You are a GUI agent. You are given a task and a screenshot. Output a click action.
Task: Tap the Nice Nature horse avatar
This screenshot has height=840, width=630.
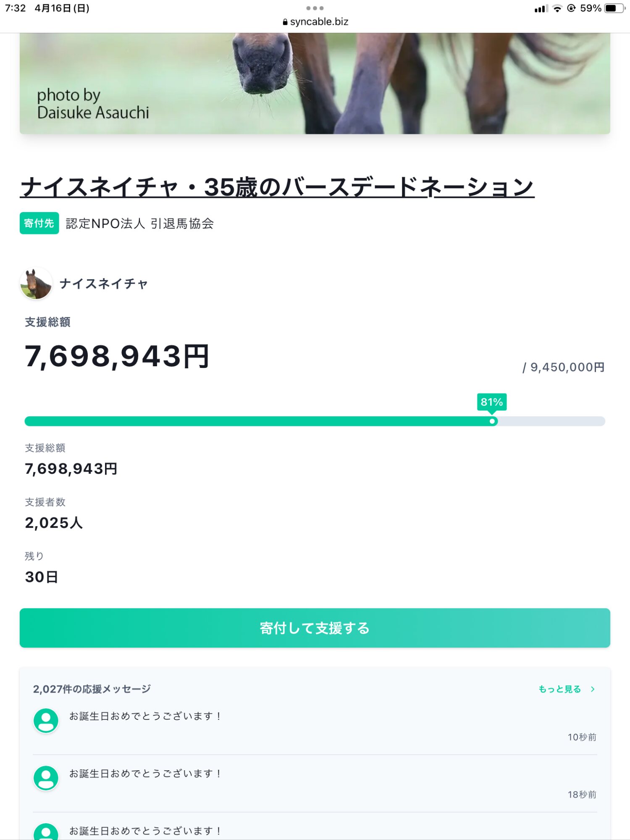tap(36, 283)
